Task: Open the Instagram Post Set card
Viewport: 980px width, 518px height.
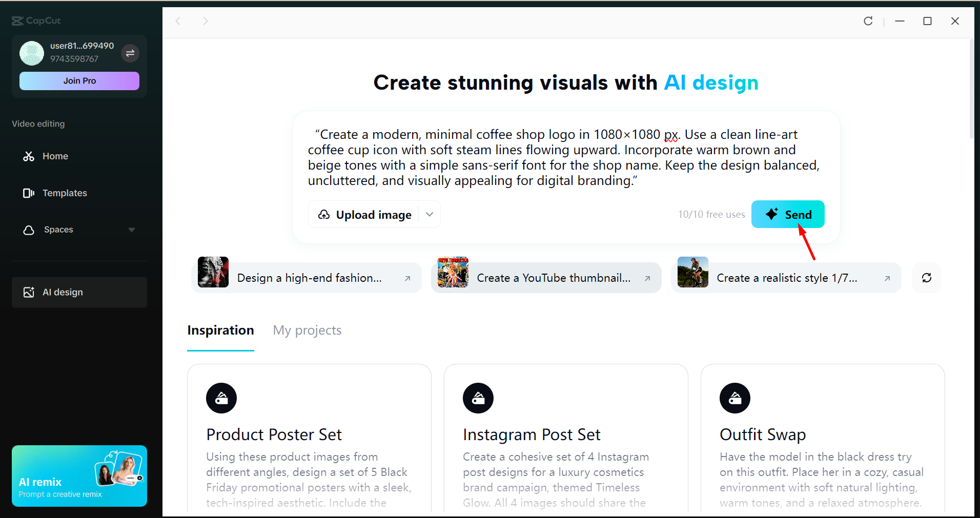Action: [566, 439]
